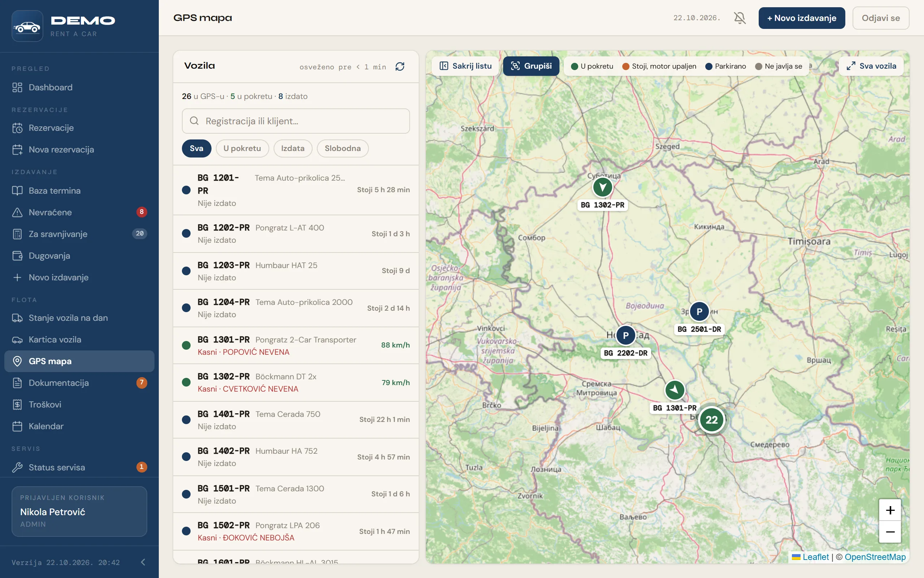Open Za sravnjivanje in the sidebar
924x578 pixels.
point(79,234)
